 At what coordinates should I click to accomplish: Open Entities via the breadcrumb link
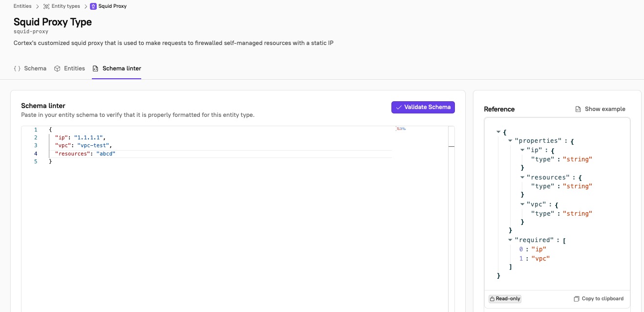(22, 6)
